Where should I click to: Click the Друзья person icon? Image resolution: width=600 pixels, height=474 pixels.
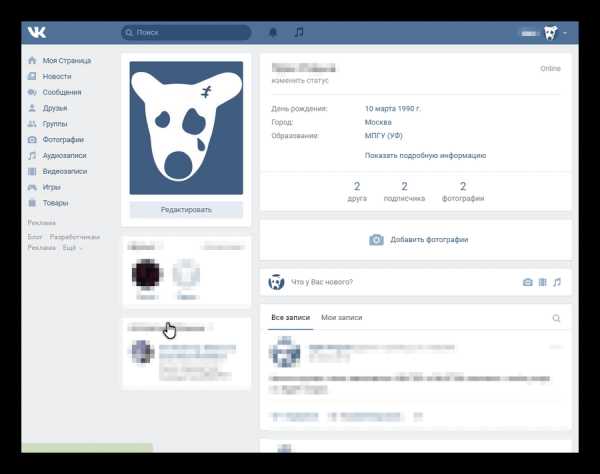(32, 108)
